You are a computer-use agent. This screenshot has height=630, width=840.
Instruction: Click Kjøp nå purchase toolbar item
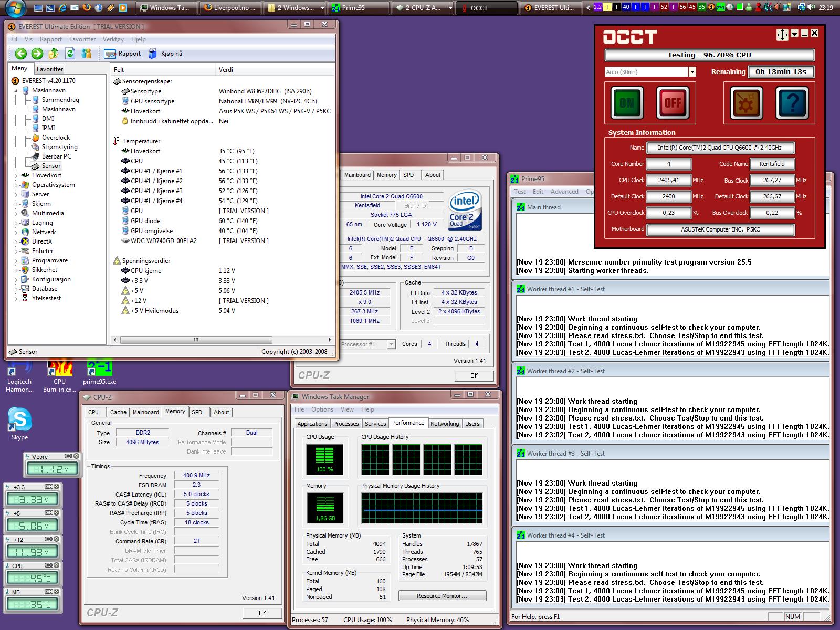point(165,54)
